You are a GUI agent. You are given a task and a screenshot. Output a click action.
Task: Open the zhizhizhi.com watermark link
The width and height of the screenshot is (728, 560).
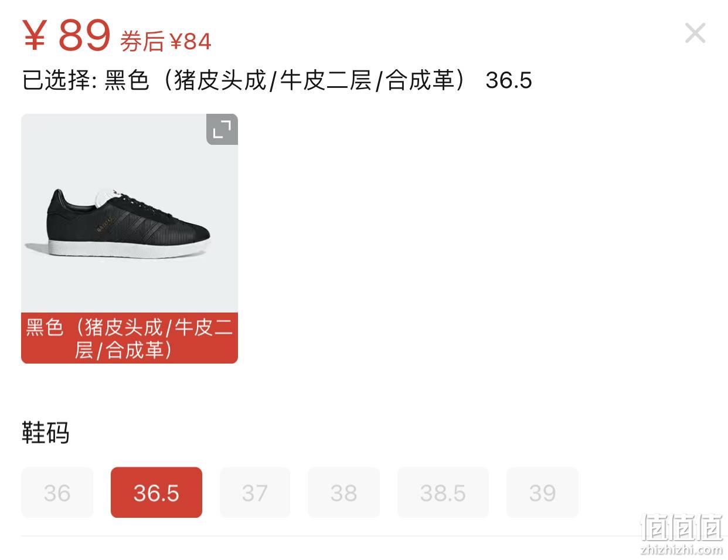[682, 549]
